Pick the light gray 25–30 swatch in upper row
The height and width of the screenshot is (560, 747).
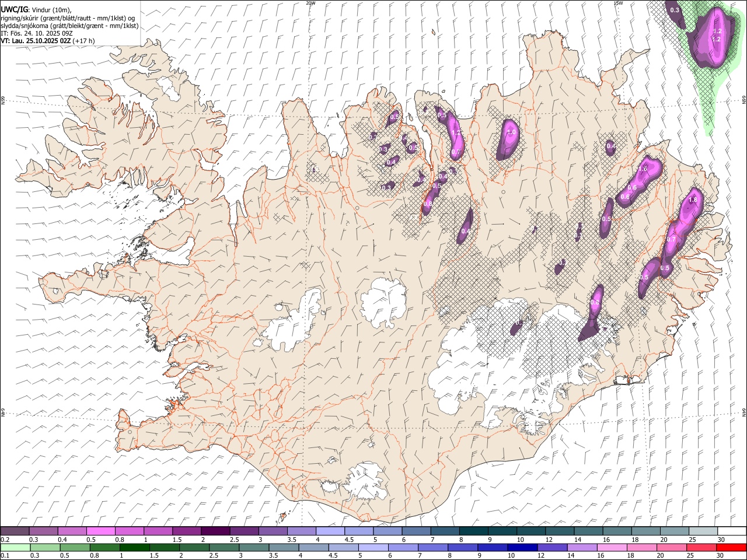point(702,531)
